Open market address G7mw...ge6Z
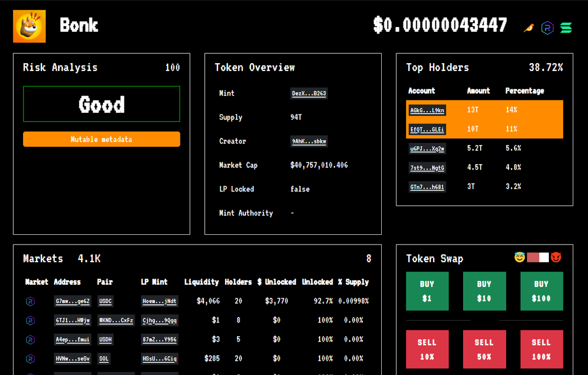 point(73,301)
